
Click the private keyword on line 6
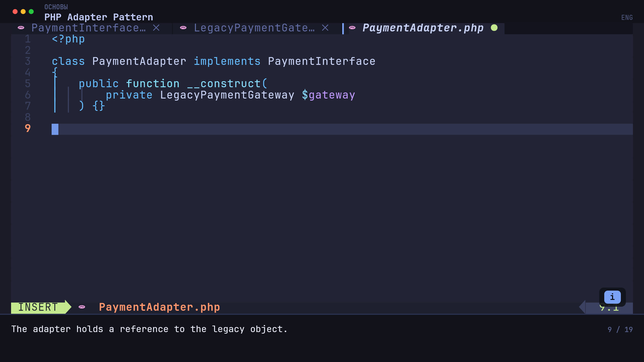(129, 95)
